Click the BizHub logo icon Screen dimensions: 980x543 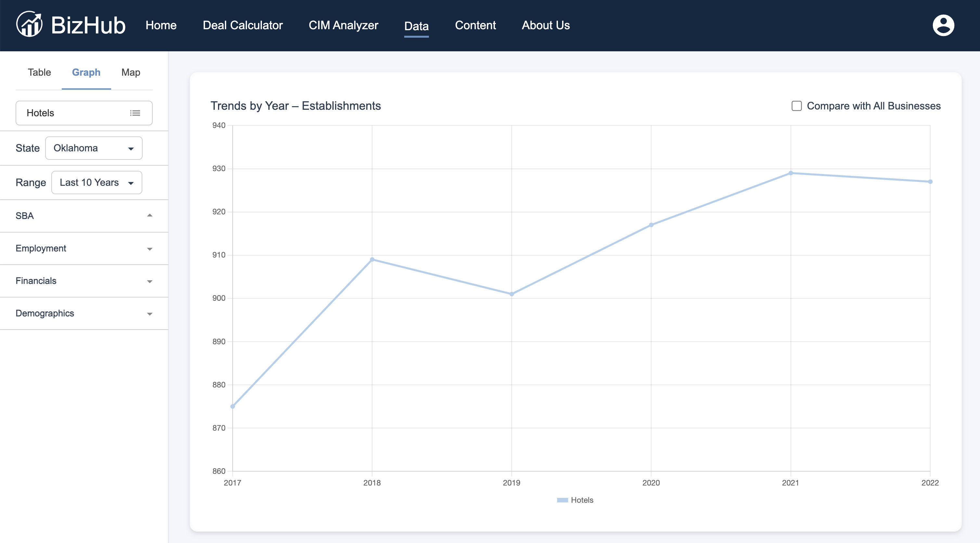29,24
